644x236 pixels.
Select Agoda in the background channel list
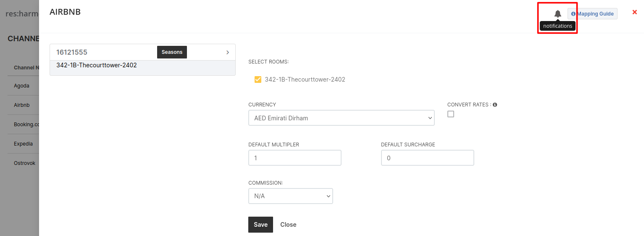click(x=21, y=85)
